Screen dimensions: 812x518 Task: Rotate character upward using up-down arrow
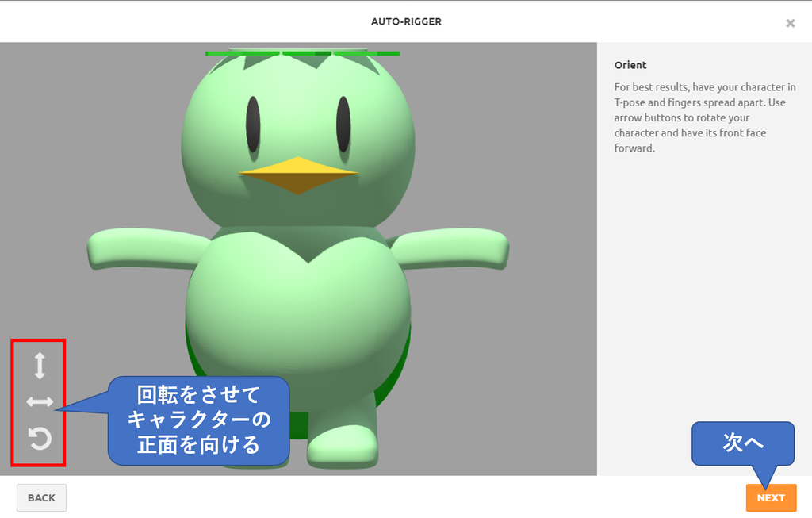(38, 367)
